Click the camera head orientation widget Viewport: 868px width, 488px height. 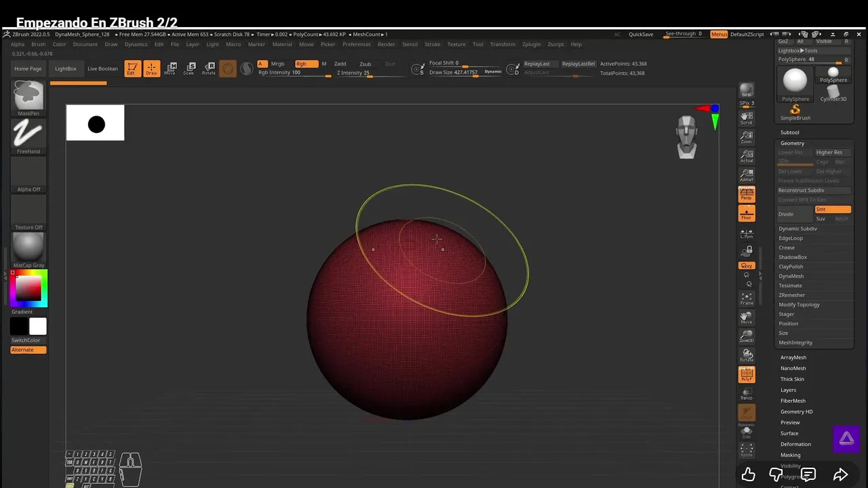pyautogui.click(x=687, y=136)
